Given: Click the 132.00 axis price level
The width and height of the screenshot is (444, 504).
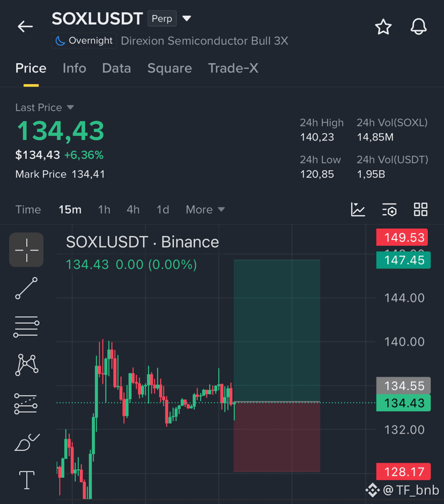Looking at the screenshot, I should point(404,430).
